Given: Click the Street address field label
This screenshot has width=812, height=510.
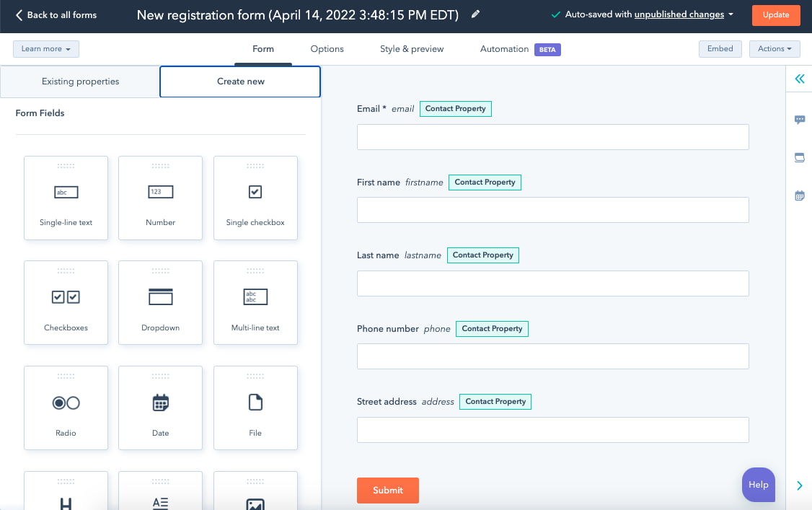Looking at the screenshot, I should (x=387, y=402).
